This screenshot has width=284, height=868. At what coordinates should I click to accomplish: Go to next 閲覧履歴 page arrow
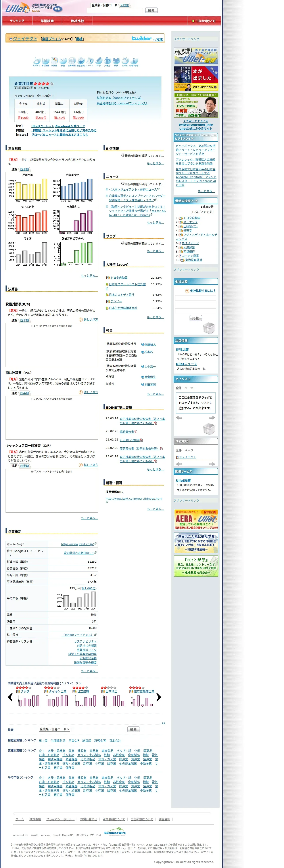tap(212, 464)
